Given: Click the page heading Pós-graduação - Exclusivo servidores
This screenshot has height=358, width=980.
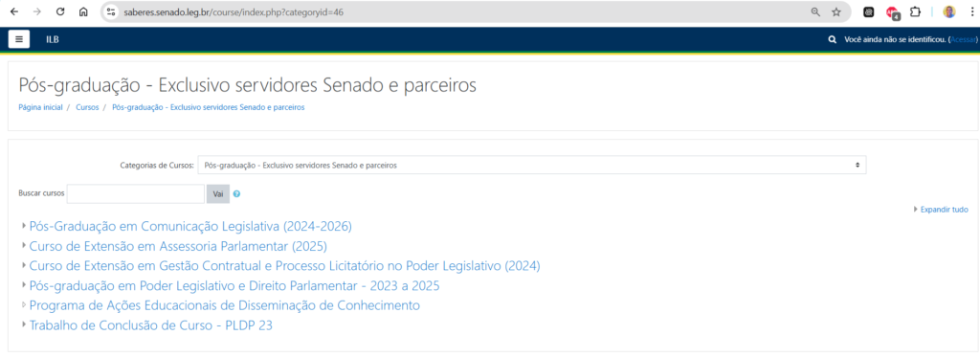Looking at the screenshot, I should [x=248, y=85].
